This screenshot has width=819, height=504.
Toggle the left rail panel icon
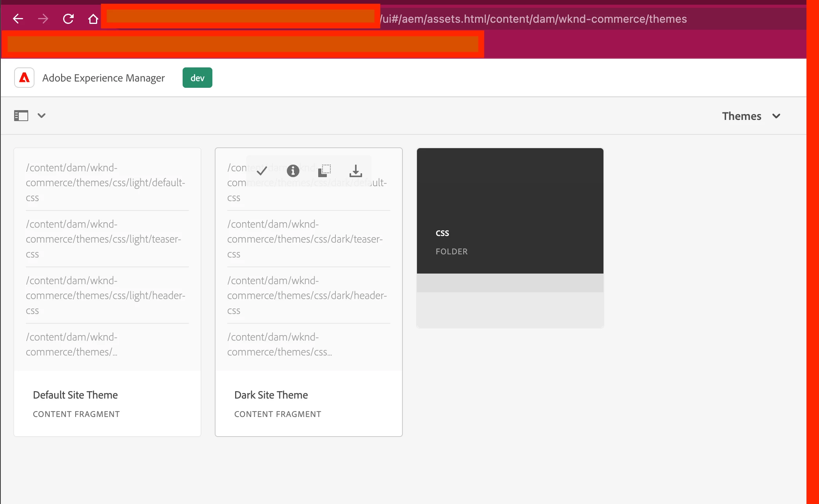pyautogui.click(x=21, y=116)
